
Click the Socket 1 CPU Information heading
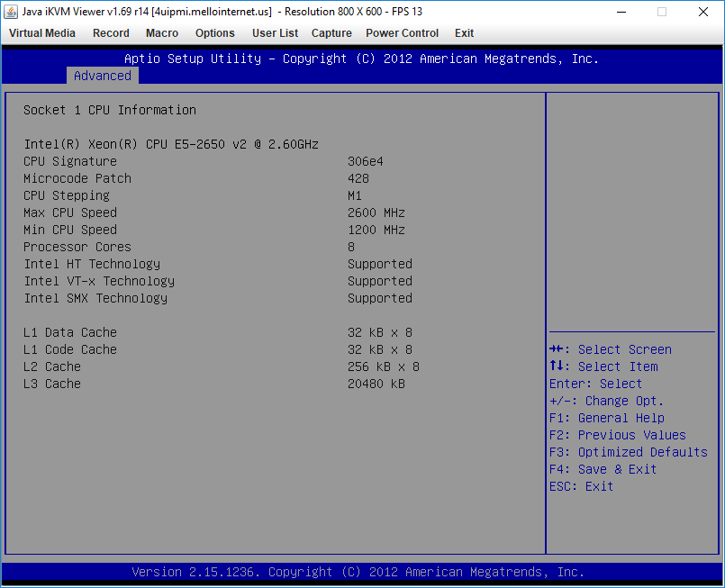click(110, 110)
